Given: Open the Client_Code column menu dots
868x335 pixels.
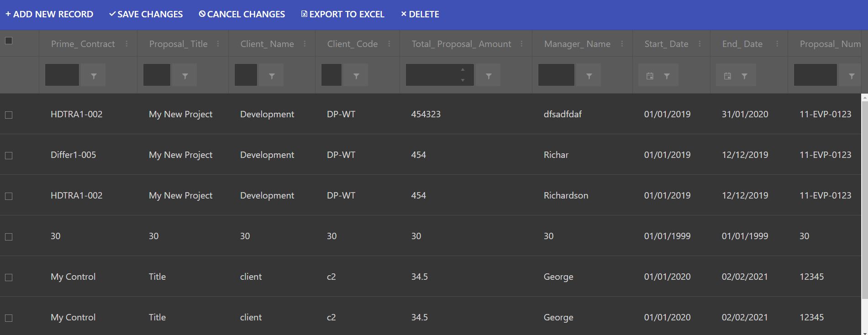Looking at the screenshot, I should [389, 44].
